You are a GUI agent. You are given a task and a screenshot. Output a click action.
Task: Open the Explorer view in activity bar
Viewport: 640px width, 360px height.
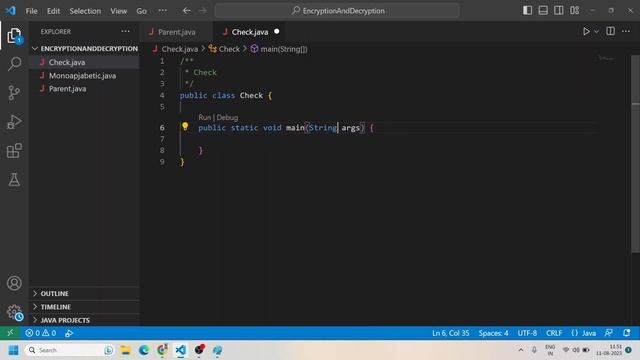(14, 36)
